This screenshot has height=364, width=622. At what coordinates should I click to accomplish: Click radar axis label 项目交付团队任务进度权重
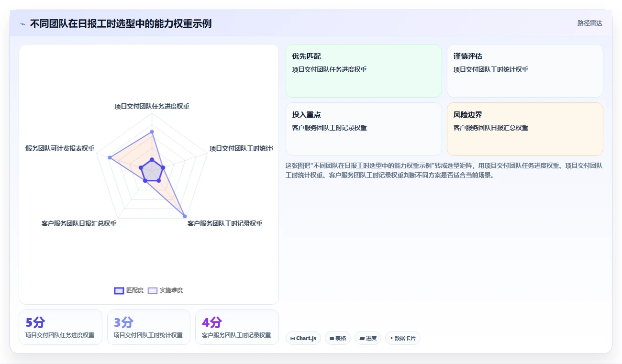(x=152, y=106)
